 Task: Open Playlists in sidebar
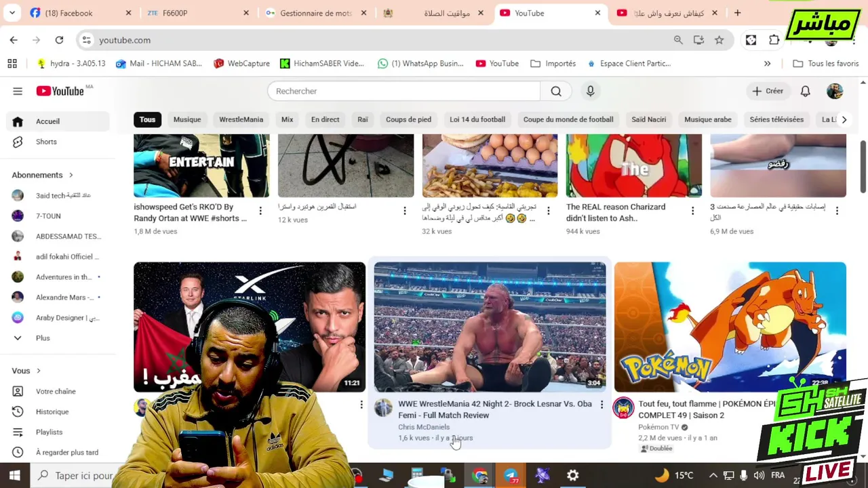pyautogui.click(x=58, y=432)
